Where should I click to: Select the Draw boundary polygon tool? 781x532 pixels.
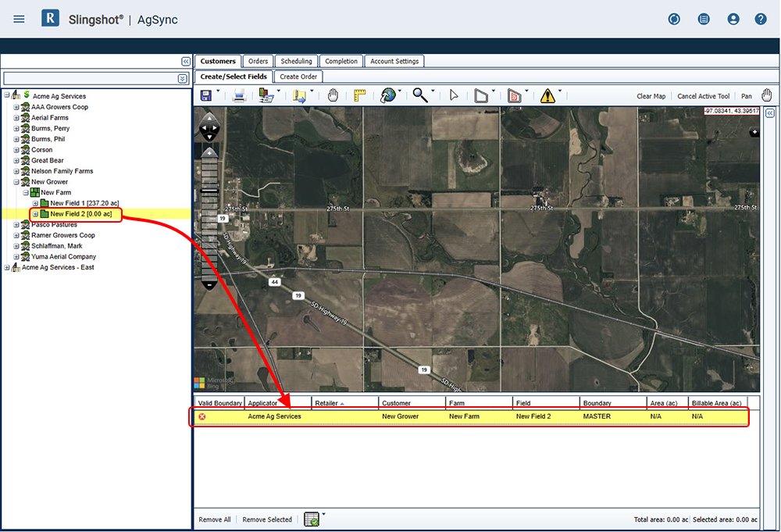481,95
